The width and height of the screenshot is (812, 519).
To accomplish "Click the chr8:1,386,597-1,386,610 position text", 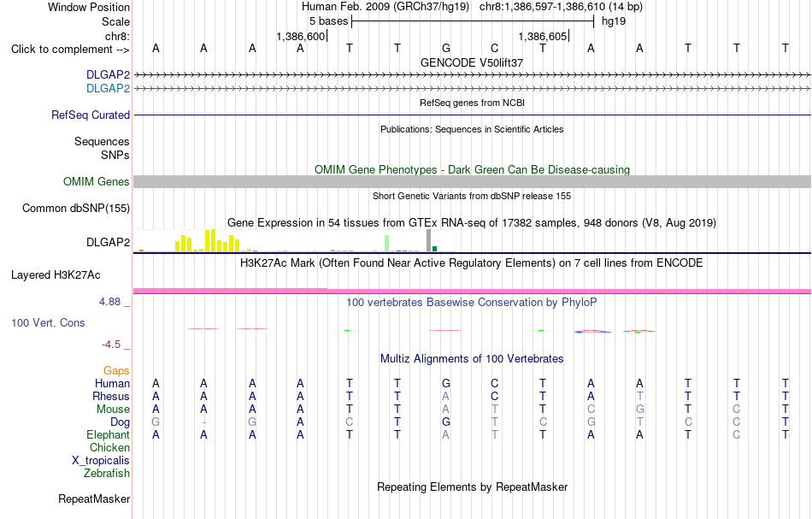I will click(561, 7).
